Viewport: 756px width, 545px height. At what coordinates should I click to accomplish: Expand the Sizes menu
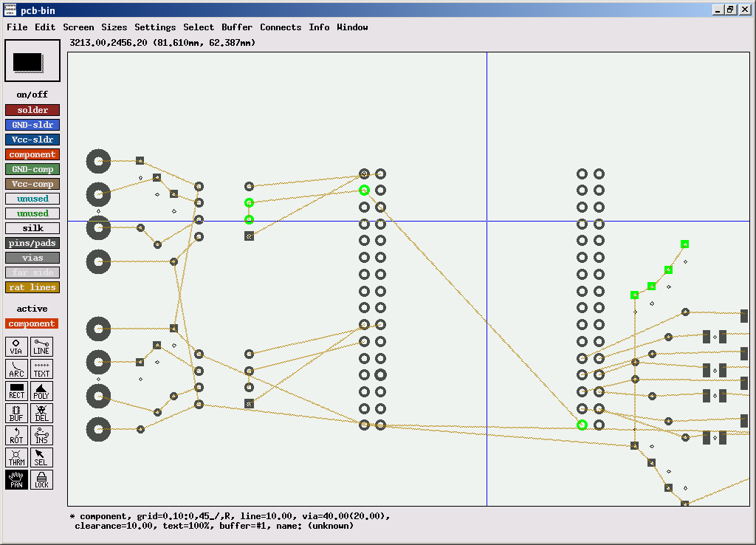[114, 27]
